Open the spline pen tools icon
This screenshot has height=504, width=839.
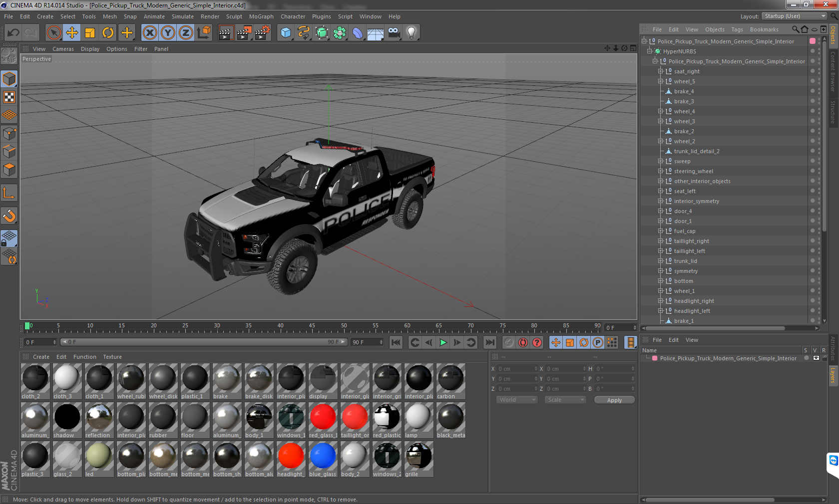click(304, 33)
